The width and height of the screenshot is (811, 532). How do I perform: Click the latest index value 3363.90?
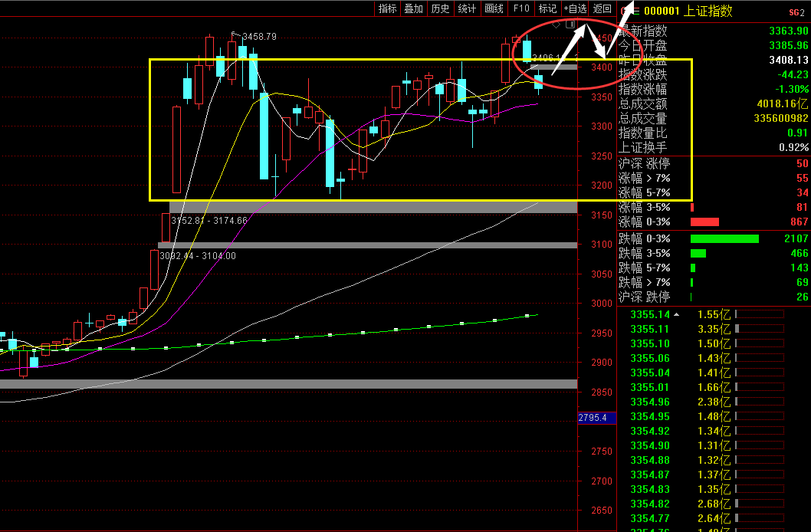coord(789,31)
